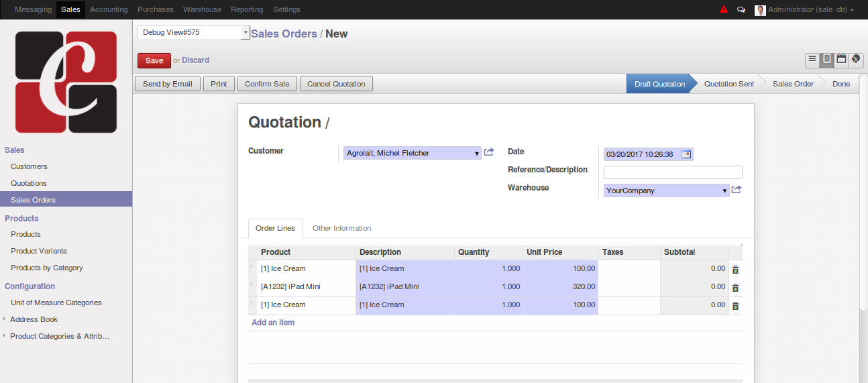This screenshot has width=868, height=383.
Task: Open warehouse record external link icon
Action: 736,190
